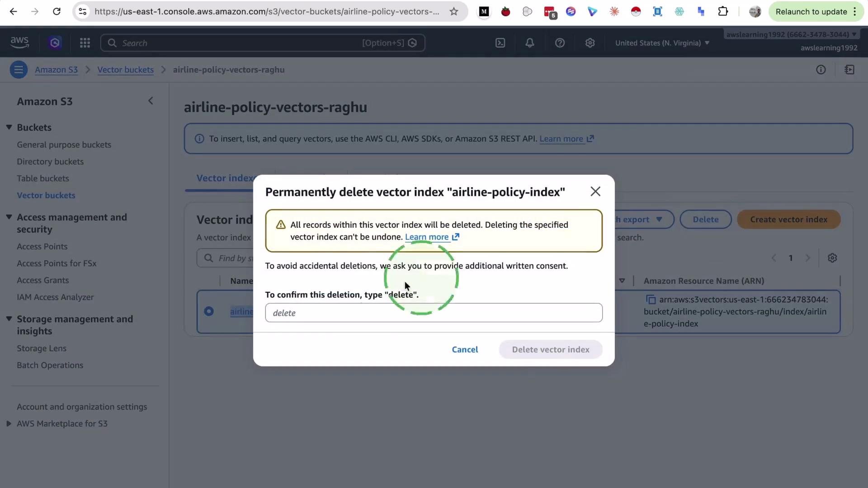This screenshot has width=868, height=488.
Task: Select the Vector indexes tab
Action: [225, 178]
